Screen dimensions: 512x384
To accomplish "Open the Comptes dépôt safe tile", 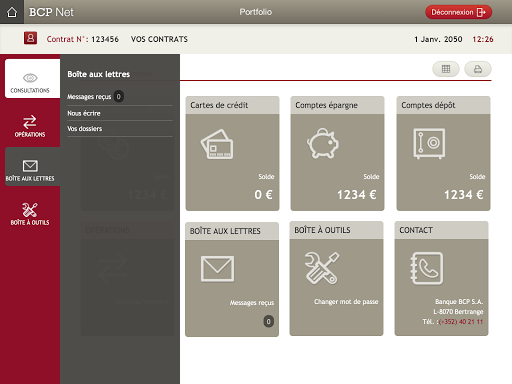I will coord(443,154).
